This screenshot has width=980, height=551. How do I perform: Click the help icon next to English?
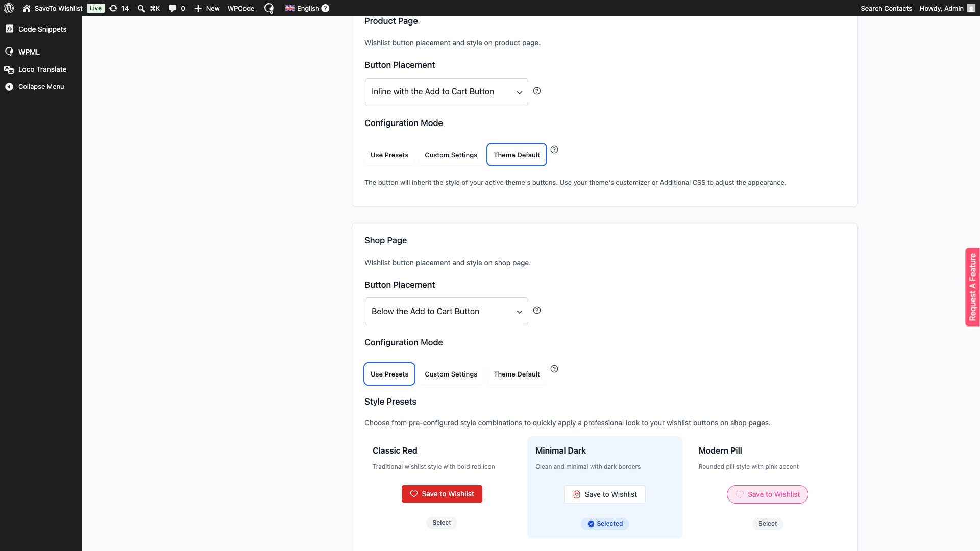(x=325, y=8)
